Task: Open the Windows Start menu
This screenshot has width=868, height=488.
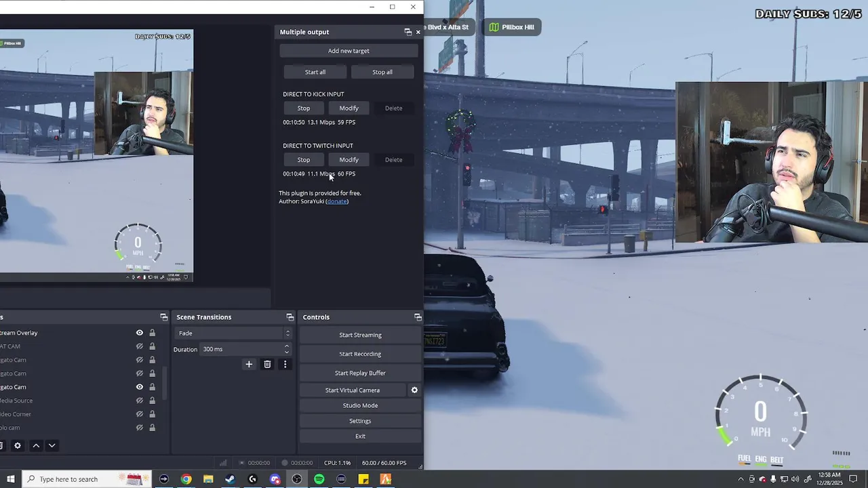Action: pos(10,479)
